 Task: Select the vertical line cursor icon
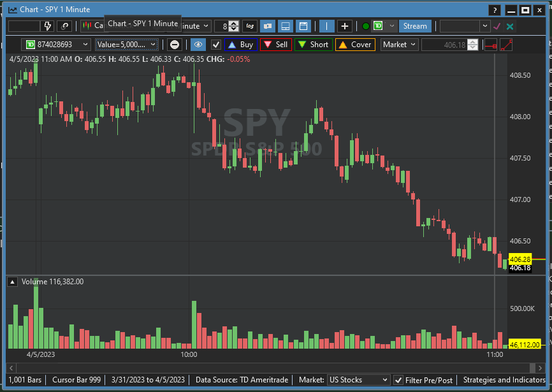326,26
